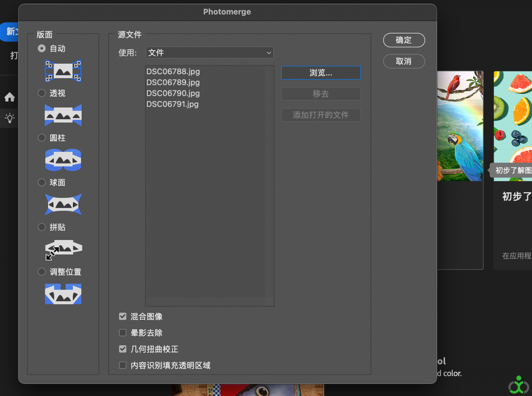Click the 添加打开的文件 button

[x=321, y=115]
